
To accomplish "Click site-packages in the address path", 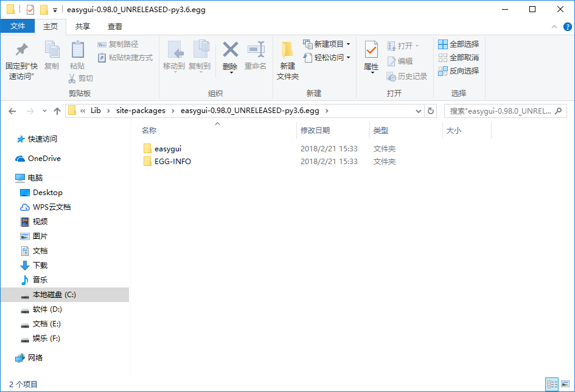I will click(x=141, y=111).
